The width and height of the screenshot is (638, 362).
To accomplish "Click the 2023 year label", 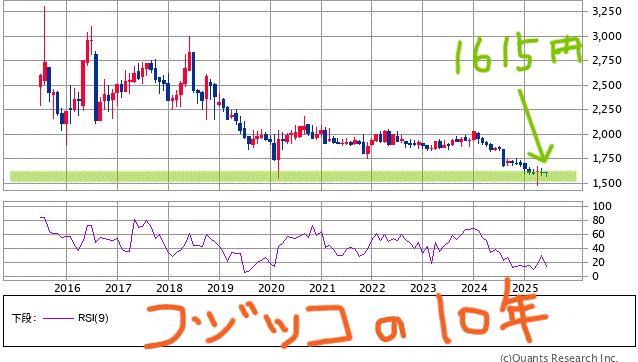I will [x=423, y=288].
